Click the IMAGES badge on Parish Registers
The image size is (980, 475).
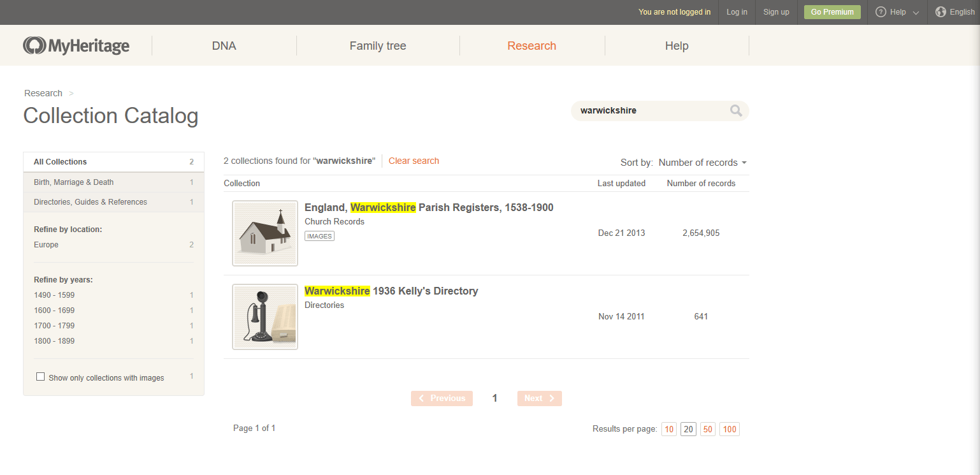(319, 236)
